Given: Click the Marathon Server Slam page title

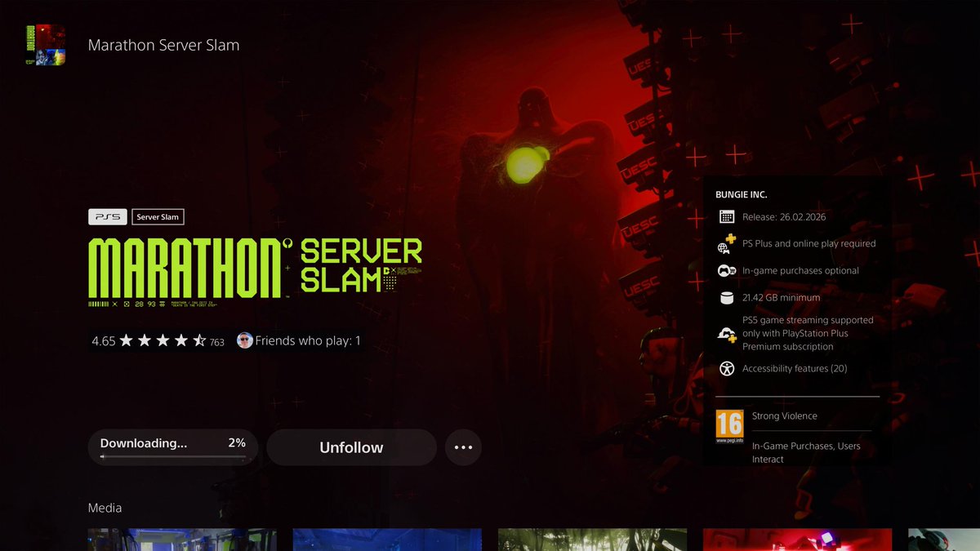Looking at the screenshot, I should tap(163, 45).
